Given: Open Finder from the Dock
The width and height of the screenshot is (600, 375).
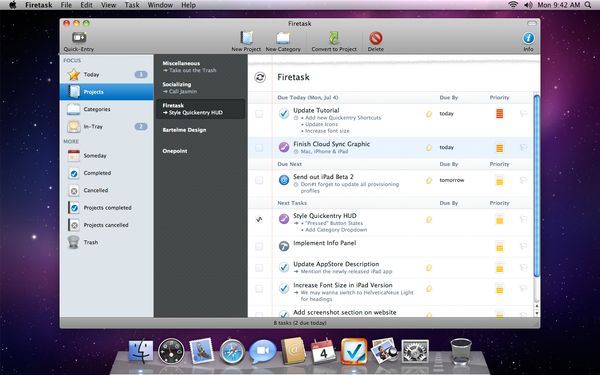Looking at the screenshot, I should 140,351.
